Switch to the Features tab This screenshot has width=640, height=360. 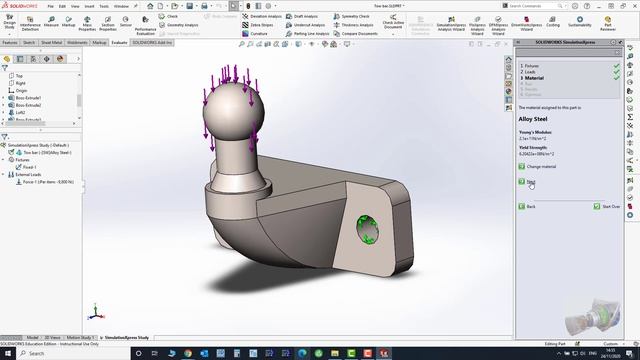(x=10, y=42)
